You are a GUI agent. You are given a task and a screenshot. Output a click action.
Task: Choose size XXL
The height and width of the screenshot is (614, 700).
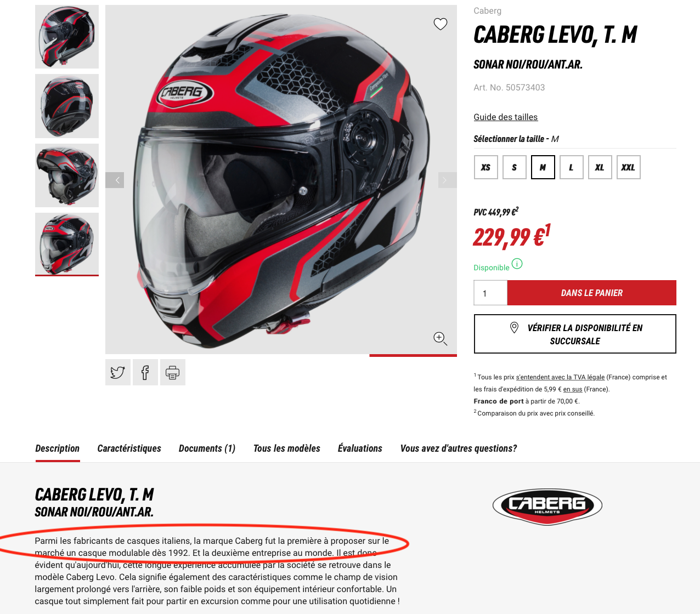tap(629, 167)
